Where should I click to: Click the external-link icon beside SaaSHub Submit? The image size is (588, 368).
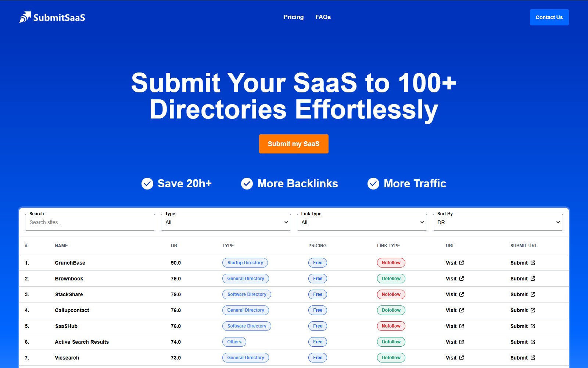point(533,326)
